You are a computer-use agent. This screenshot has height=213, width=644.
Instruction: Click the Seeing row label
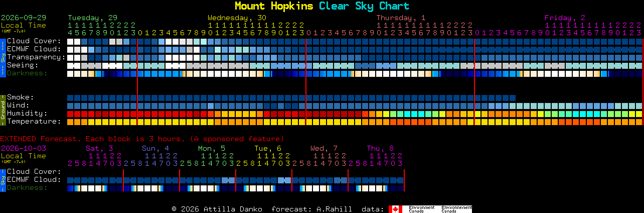(23, 65)
